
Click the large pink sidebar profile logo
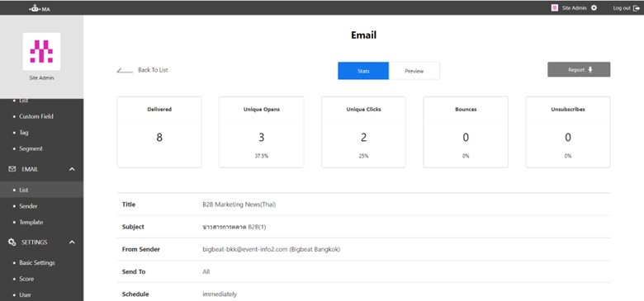coord(41,51)
